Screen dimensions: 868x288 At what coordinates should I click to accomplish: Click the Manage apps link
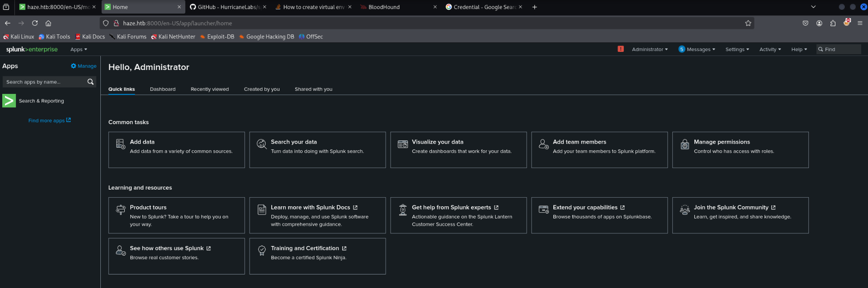point(84,66)
